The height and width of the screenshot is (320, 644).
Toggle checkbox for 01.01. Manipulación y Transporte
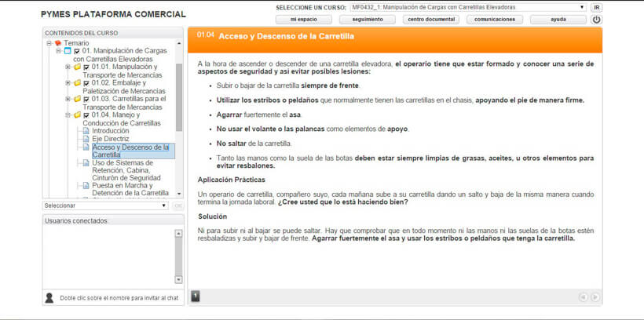(x=86, y=67)
